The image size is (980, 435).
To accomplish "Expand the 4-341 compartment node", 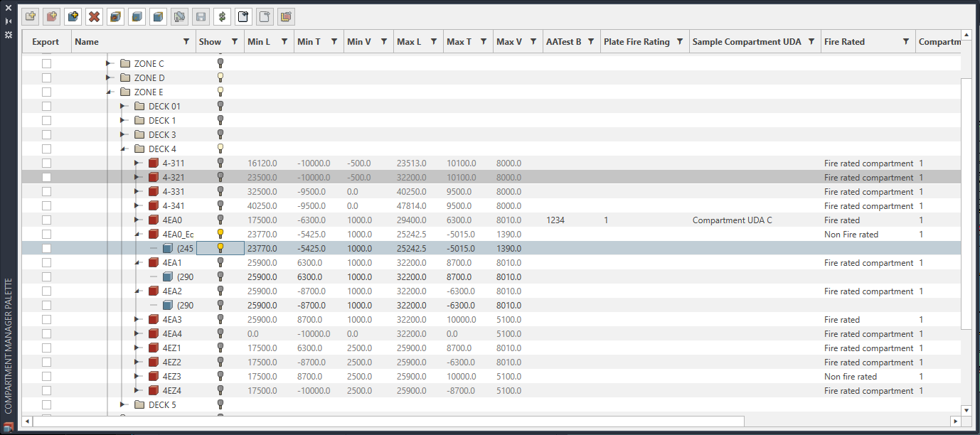I will point(137,205).
